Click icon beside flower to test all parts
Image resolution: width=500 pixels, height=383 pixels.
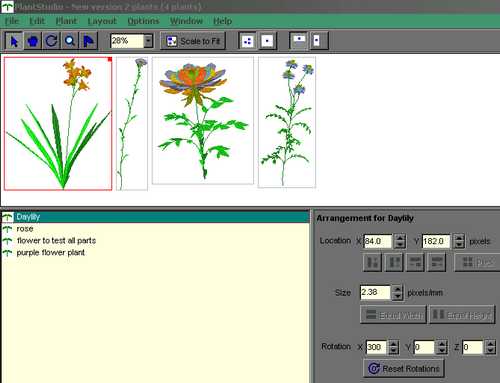(x=7, y=241)
